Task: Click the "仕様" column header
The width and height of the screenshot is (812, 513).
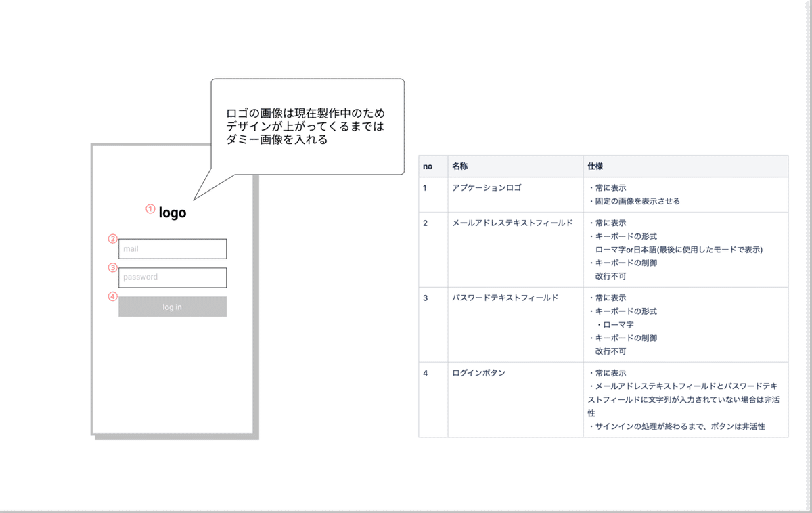Action: (595, 166)
